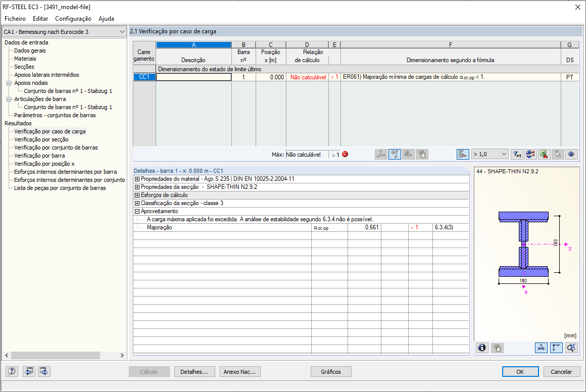Open Verificação por secção results
This screenshot has width=586, height=392.
pyautogui.click(x=41, y=139)
